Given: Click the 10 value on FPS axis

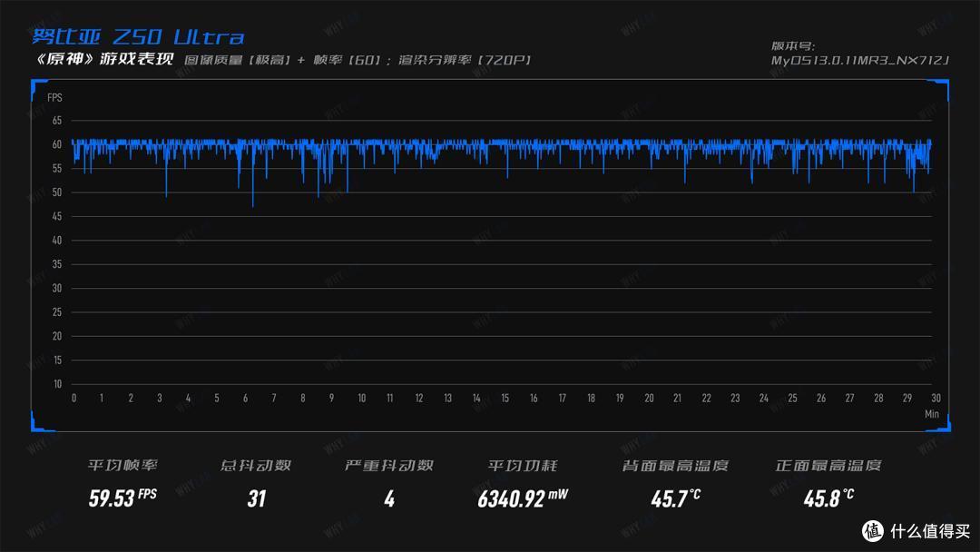Looking at the screenshot, I should pos(57,384).
